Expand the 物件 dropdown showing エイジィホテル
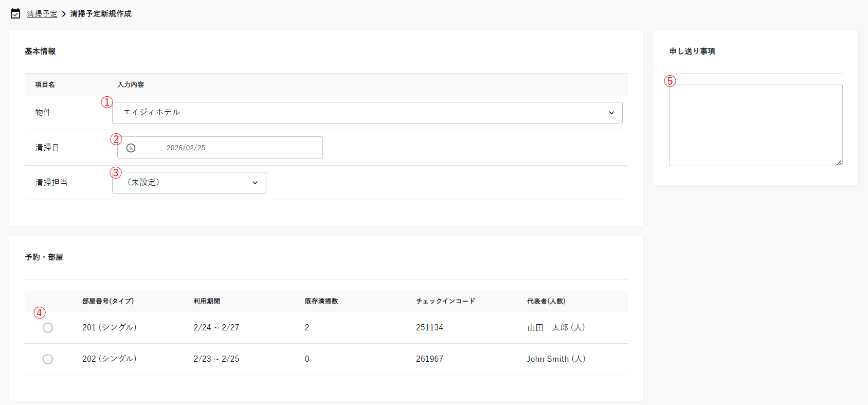The width and height of the screenshot is (868, 405). point(367,113)
